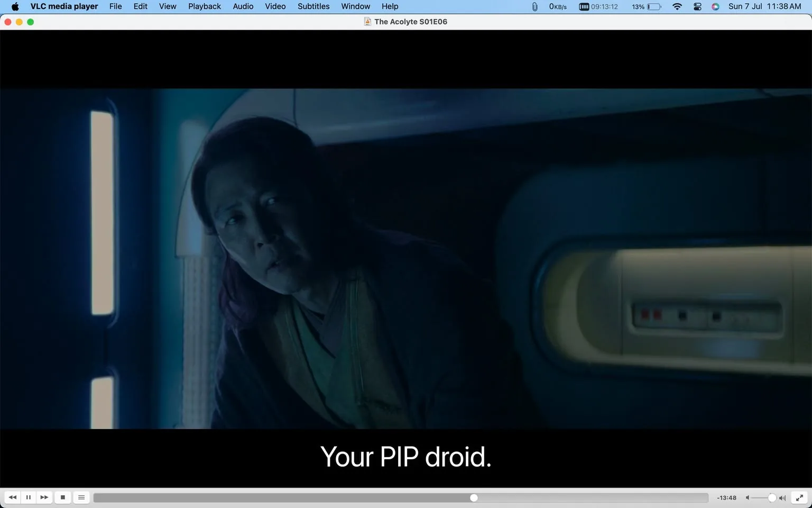Click the fast-forward icon

coord(44,497)
